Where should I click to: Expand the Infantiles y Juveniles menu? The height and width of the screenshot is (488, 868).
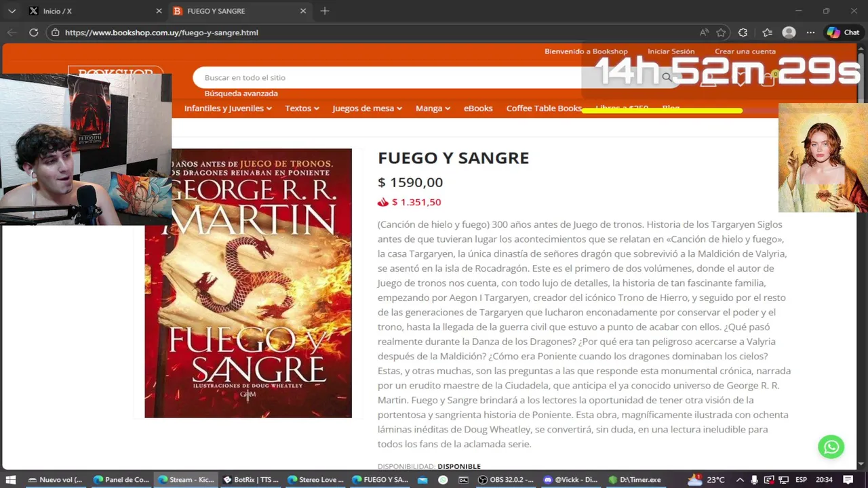coord(228,108)
